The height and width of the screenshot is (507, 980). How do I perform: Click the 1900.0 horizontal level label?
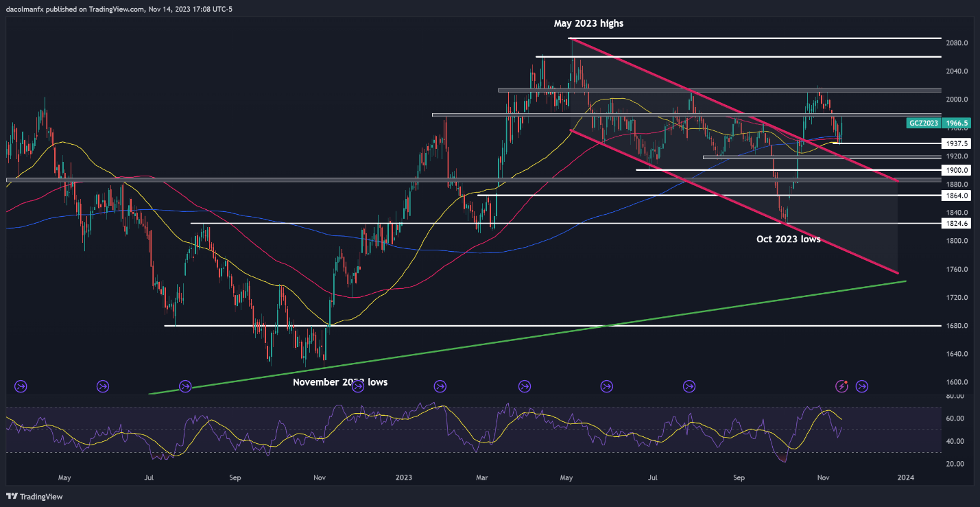coord(956,169)
